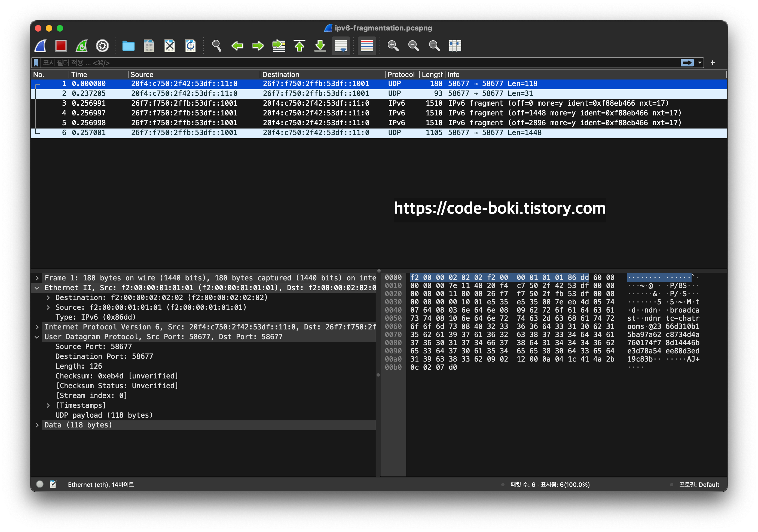Screen dimensions: 758x532
Task: Collapse the Ethernet II tree section
Action: 37,288
